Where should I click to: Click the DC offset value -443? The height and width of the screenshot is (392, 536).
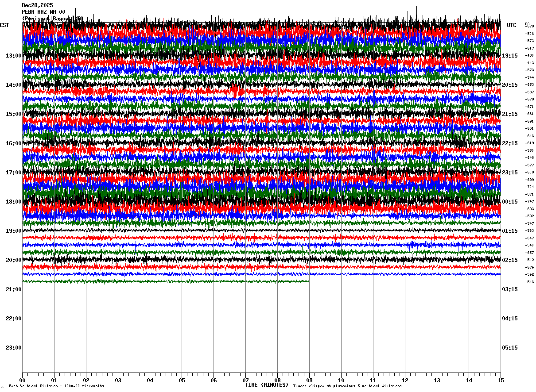point(529,63)
